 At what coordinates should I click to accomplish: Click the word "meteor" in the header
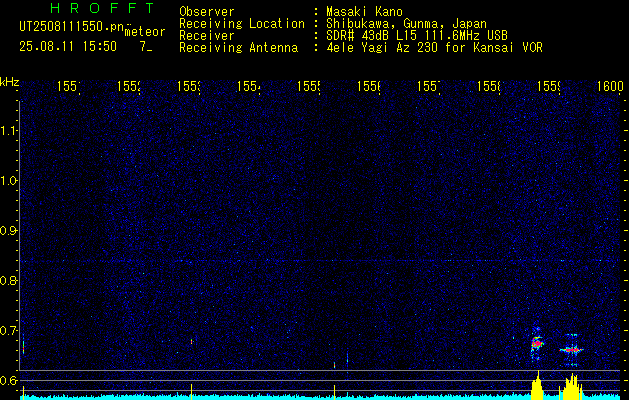pyautogui.click(x=145, y=32)
